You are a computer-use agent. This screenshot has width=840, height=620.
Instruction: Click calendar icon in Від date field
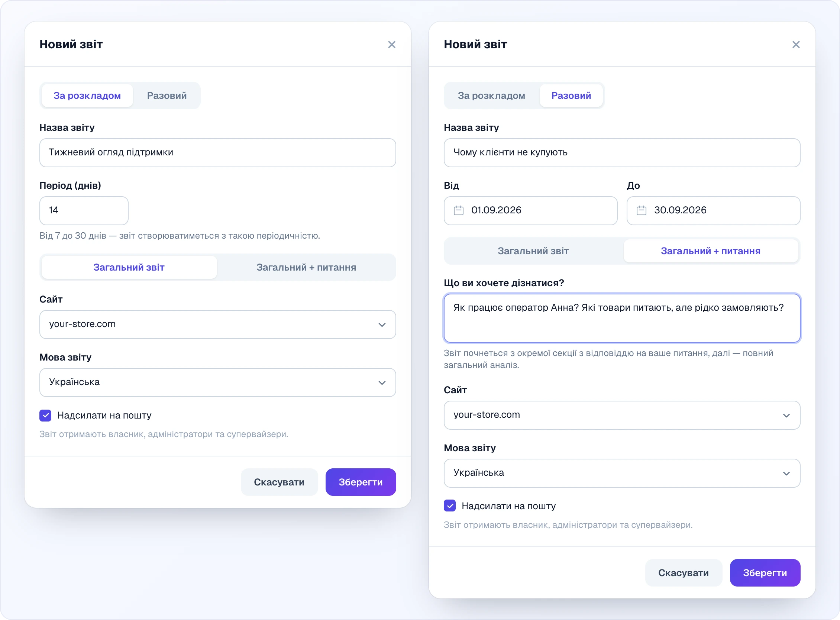pyautogui.click(x=458, y=210)
